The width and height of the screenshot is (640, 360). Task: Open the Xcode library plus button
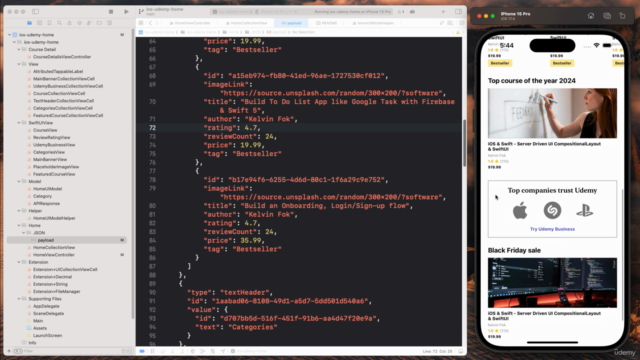[x=443, y=12]
